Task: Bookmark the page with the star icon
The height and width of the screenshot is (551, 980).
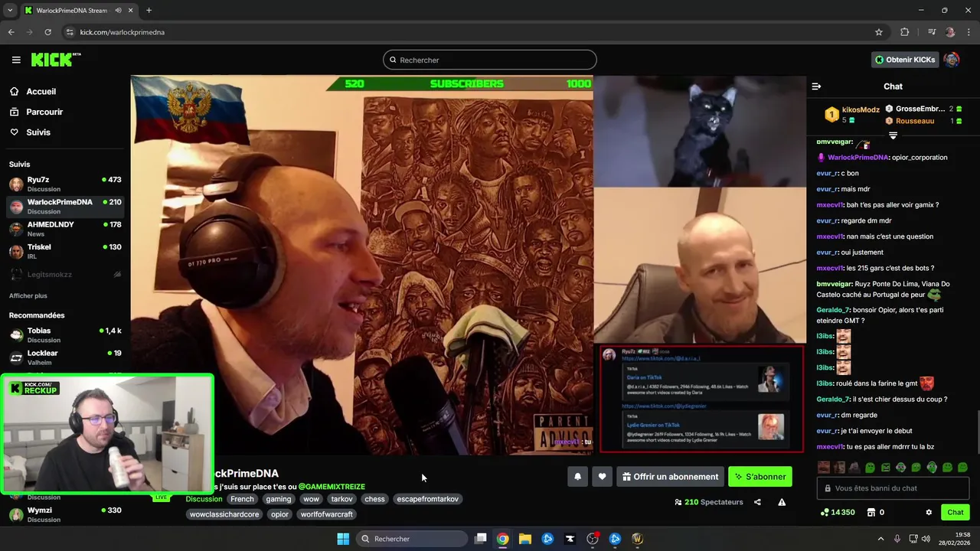Action: [879, 32]
